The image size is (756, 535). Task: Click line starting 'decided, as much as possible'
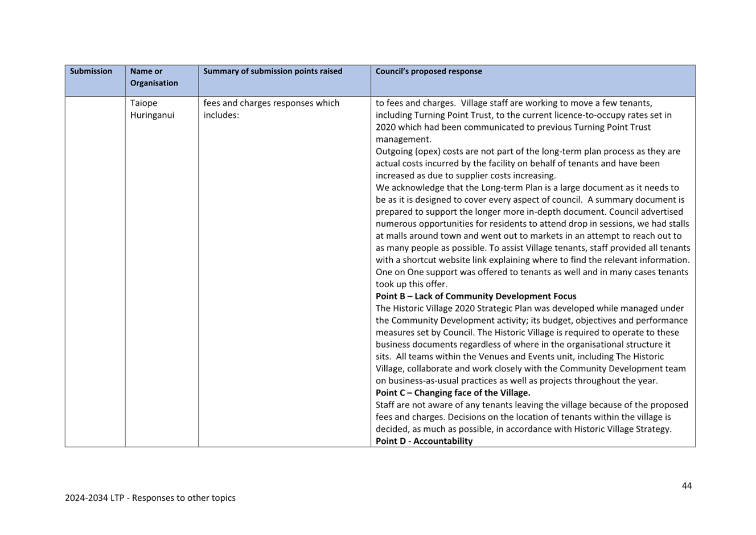coord(524,429)
